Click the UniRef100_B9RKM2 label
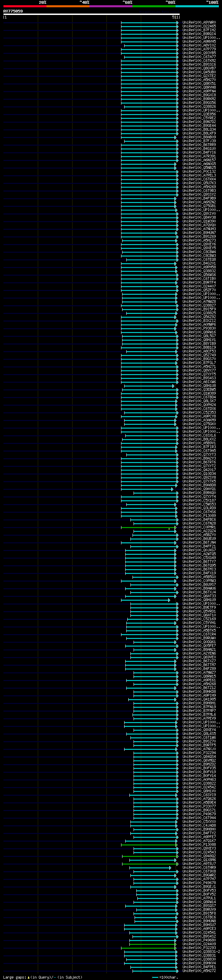Screen dimensions: 222x980 (199, 98)
